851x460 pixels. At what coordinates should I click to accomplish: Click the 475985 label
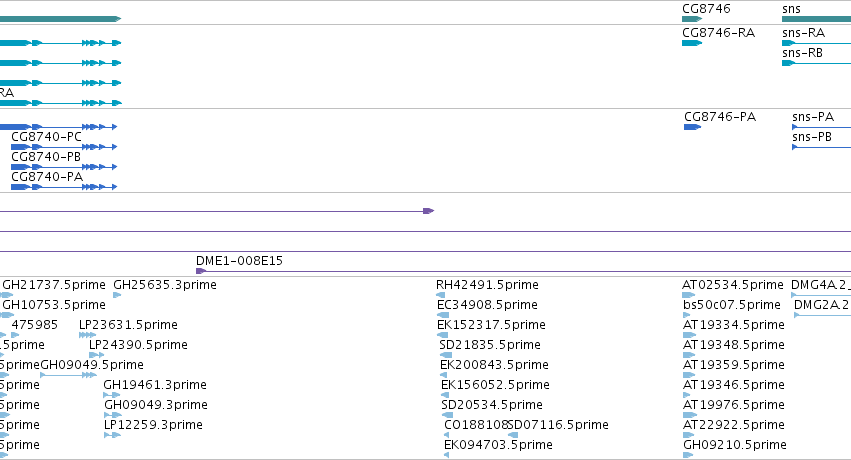pos(35,325)
